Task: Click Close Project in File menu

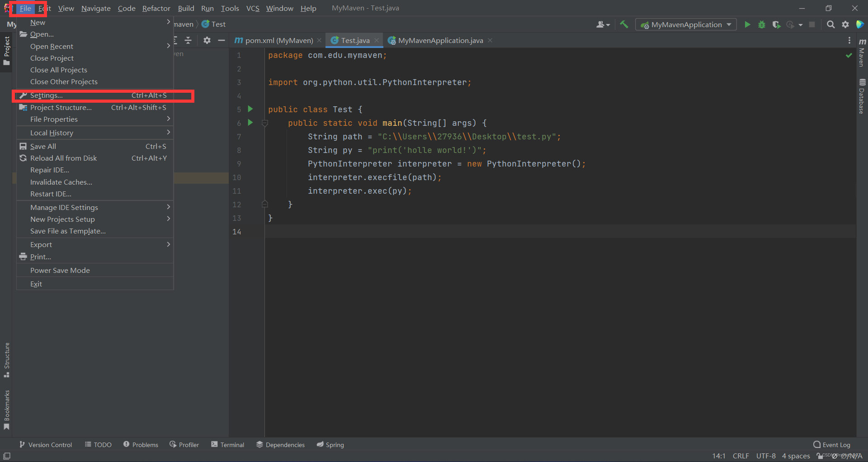Action: [x=95, y=58]
